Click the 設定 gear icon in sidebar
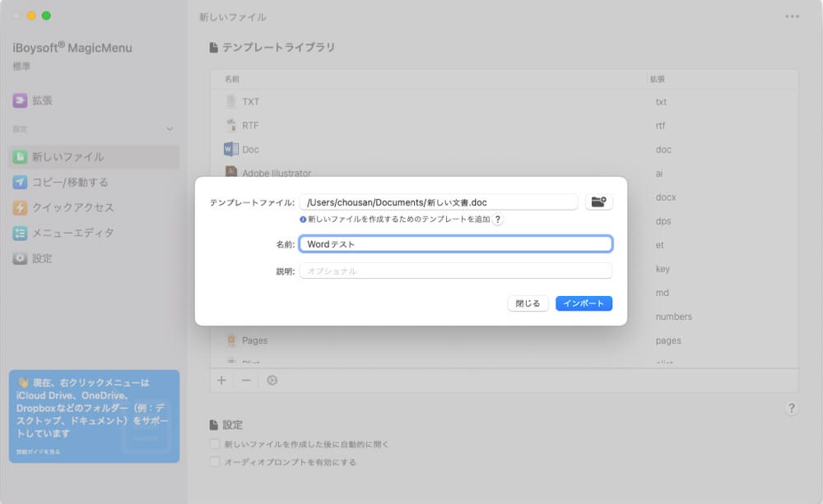 (19, 257)
